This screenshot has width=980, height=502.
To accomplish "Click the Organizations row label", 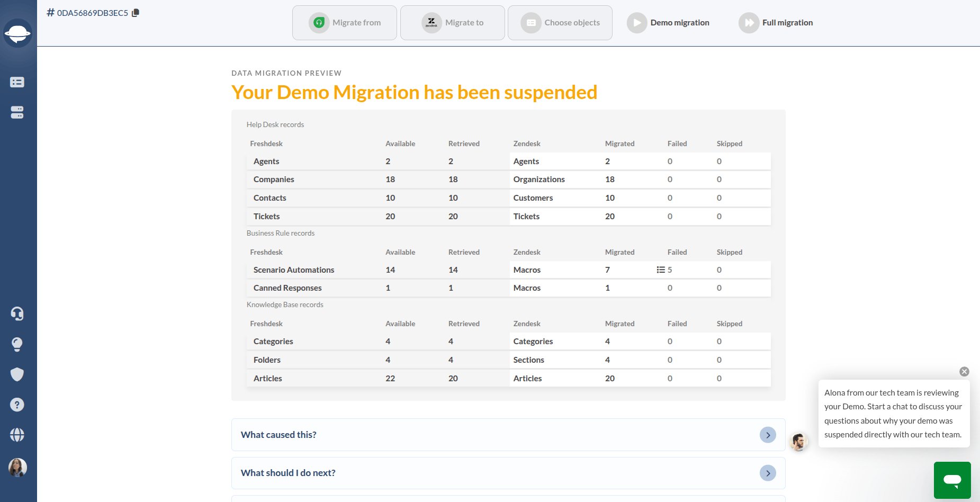I will click(x=539, y=179).
